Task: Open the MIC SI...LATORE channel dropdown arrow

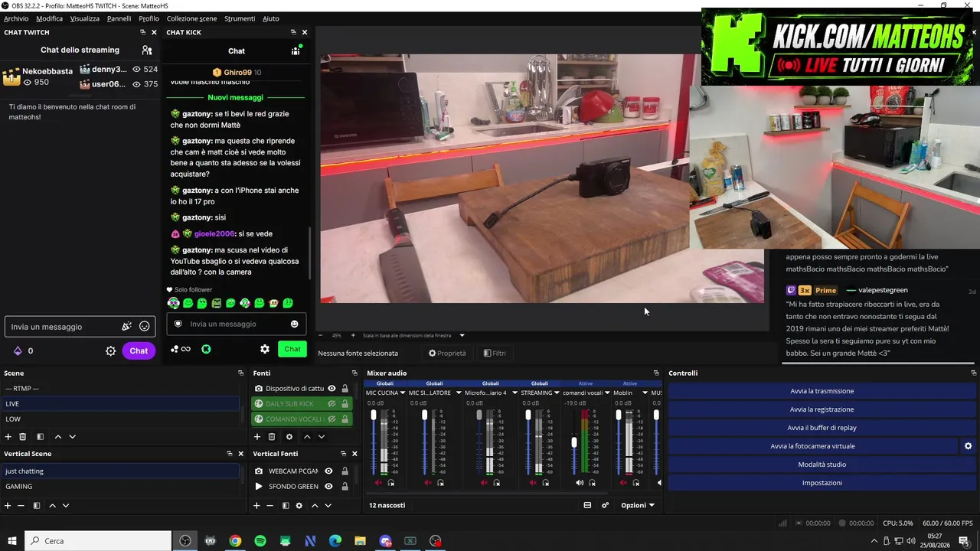Action: tap(458, 393)
